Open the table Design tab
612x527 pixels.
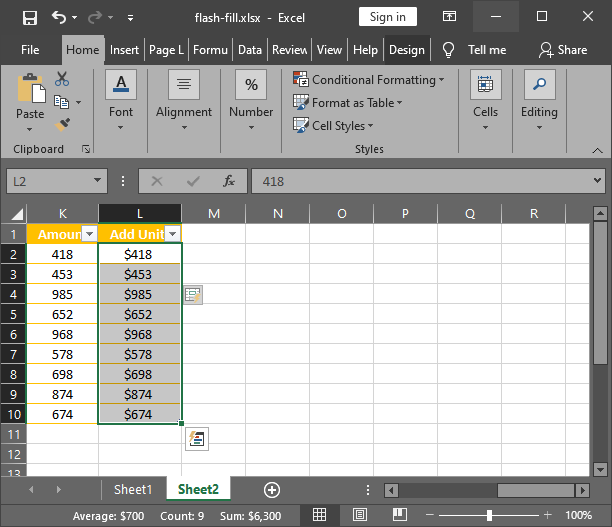click(407, 50)
